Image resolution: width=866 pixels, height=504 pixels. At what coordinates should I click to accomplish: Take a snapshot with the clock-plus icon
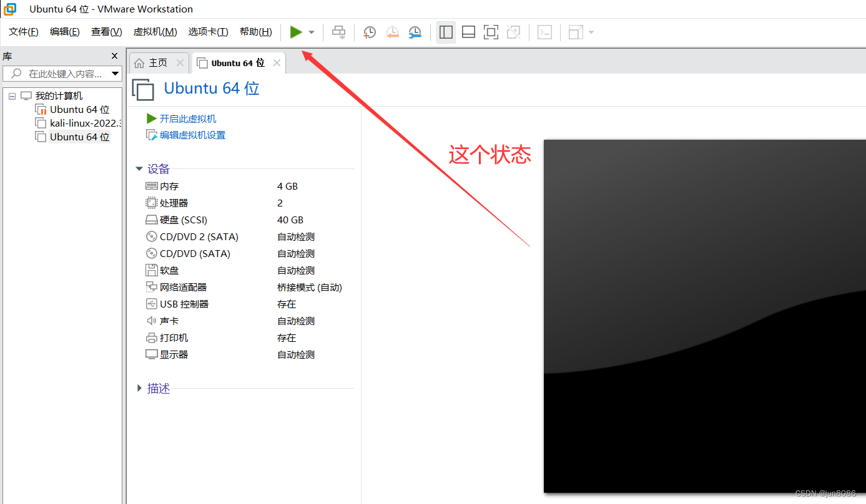(370, 32)
